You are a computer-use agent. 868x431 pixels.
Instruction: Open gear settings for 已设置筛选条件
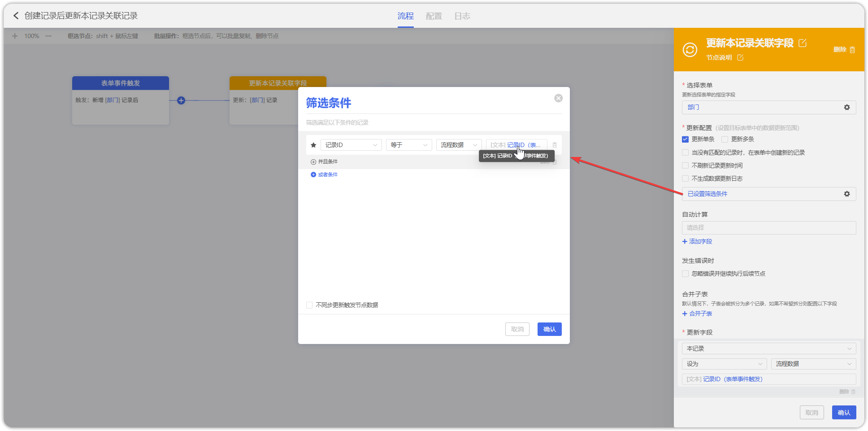846,194
